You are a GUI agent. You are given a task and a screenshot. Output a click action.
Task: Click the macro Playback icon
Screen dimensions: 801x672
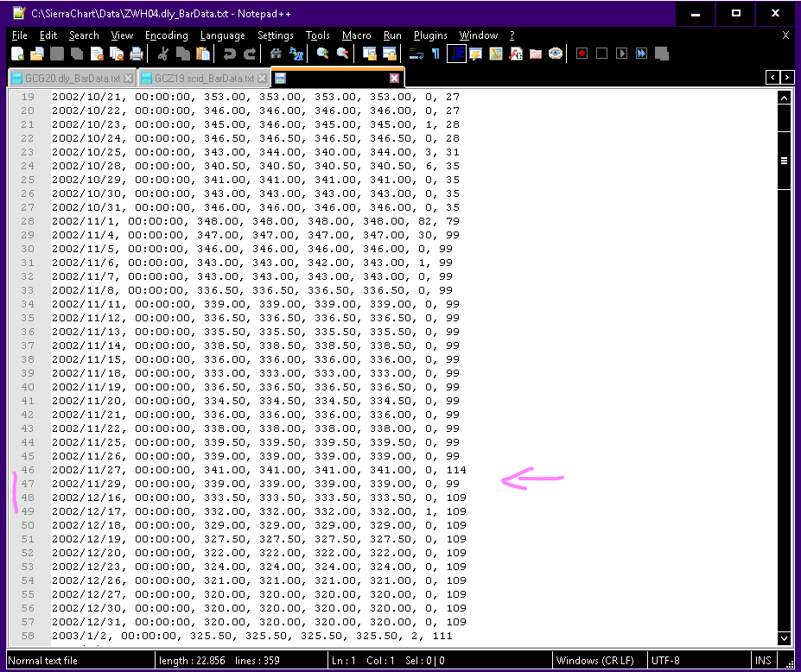(621, 54)
